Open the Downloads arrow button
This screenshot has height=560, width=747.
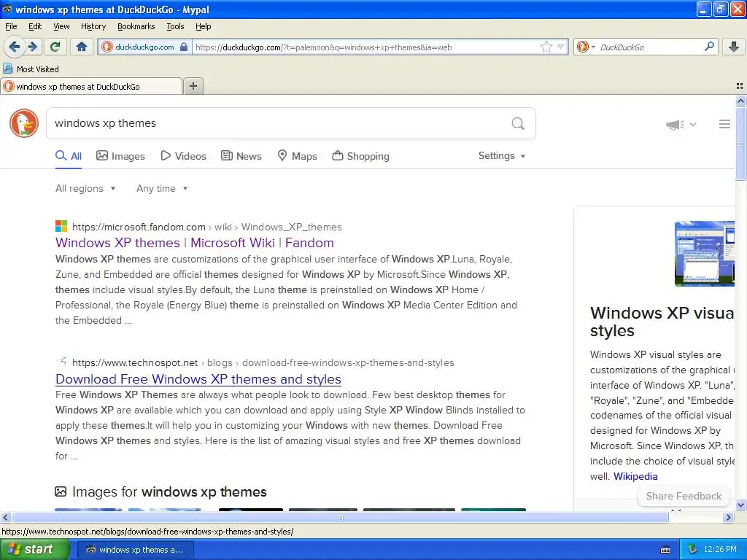pyautogui.click(x=734, y=47)
